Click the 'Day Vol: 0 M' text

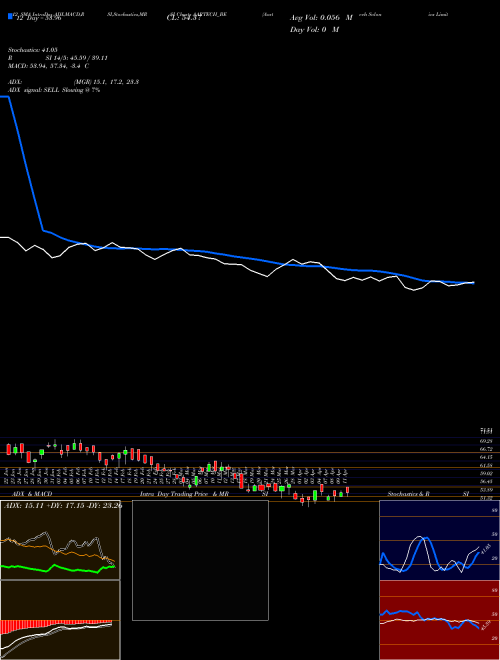(314, 30)
